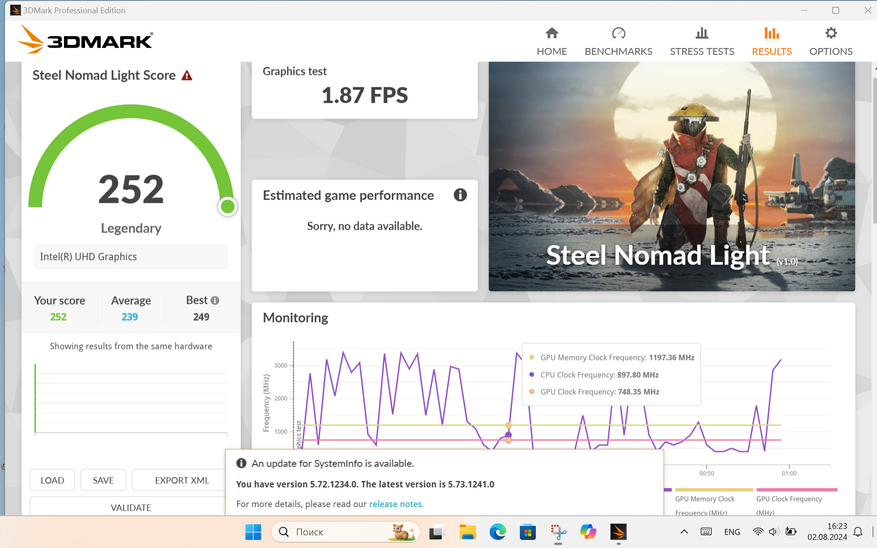The height and width of the screenshot is (548, 877).
Task: Click Your score value 252
Action: (x=58, y=316)
